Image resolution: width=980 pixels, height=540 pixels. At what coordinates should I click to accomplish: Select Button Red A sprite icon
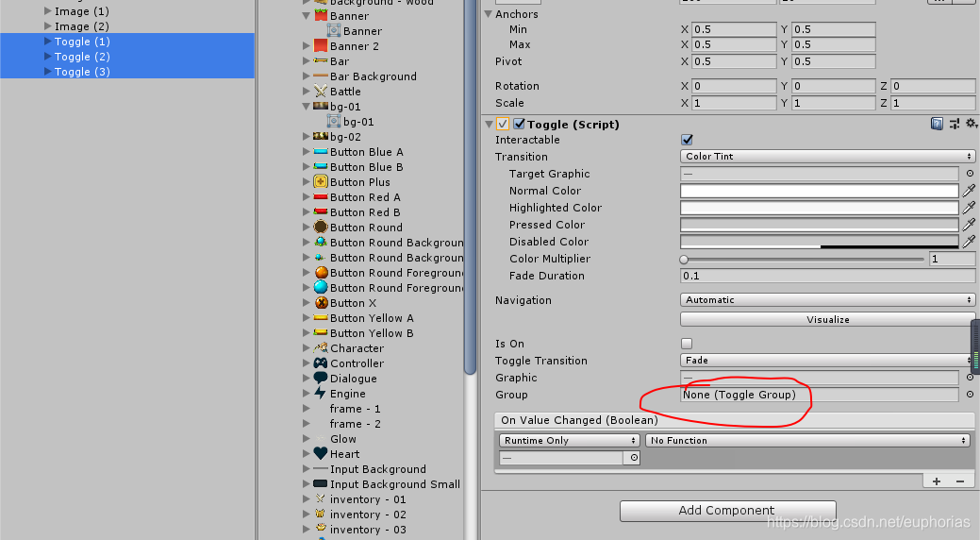(x=321, y=197)
